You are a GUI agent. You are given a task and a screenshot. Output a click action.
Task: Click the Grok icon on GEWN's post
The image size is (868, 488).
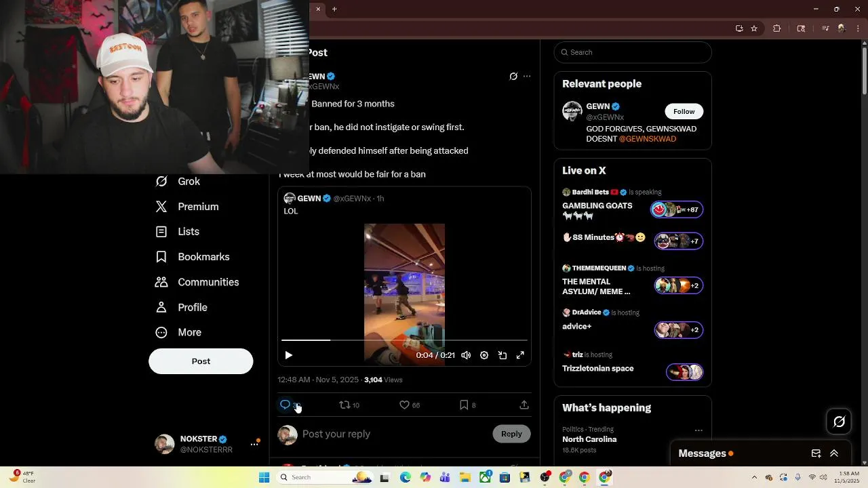(513, 77)
